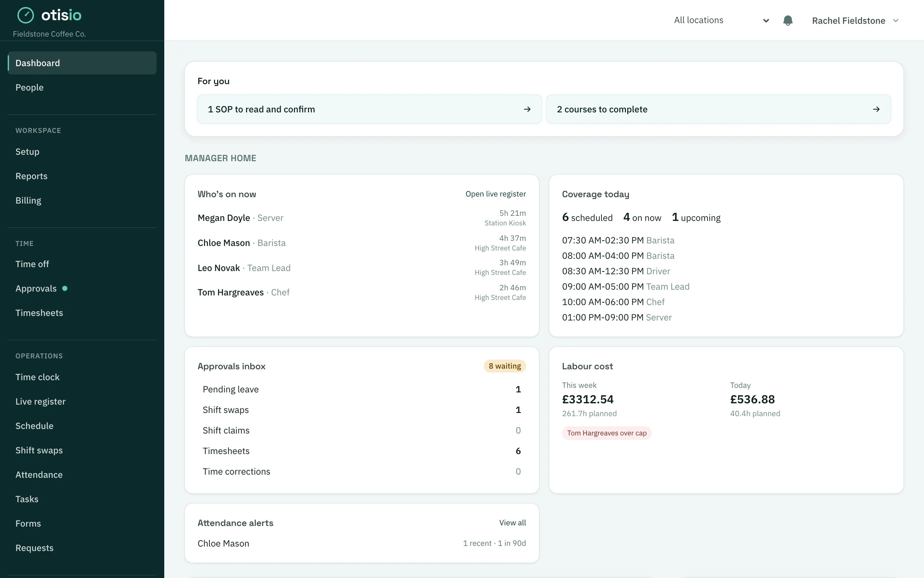Click the 08:00 AM-04:00 PM Barista shift

[618, 256]
